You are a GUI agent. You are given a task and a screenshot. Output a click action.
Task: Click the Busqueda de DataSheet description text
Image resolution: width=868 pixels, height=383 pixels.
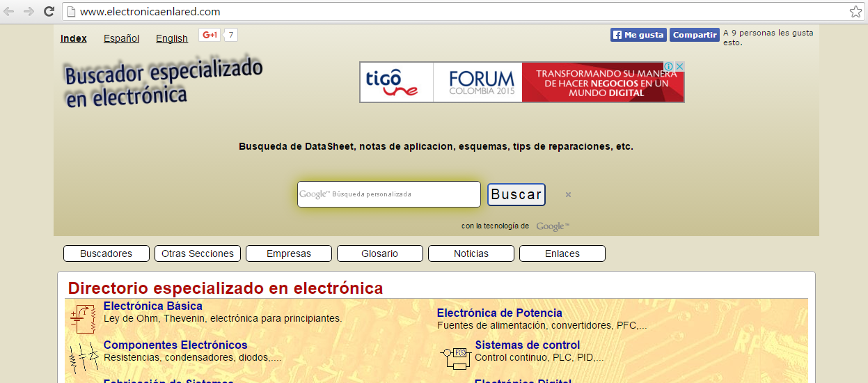click(x=436, y=147)
